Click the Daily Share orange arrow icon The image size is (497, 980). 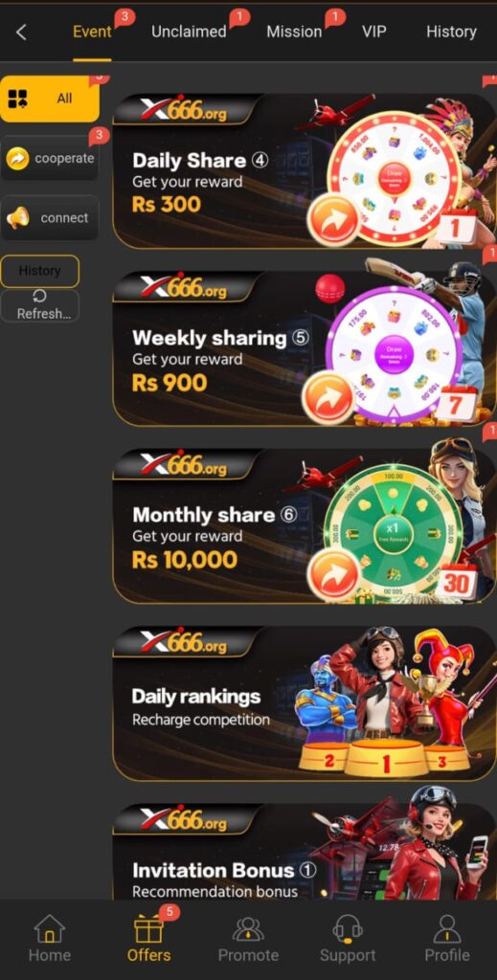tap(333, 220)
